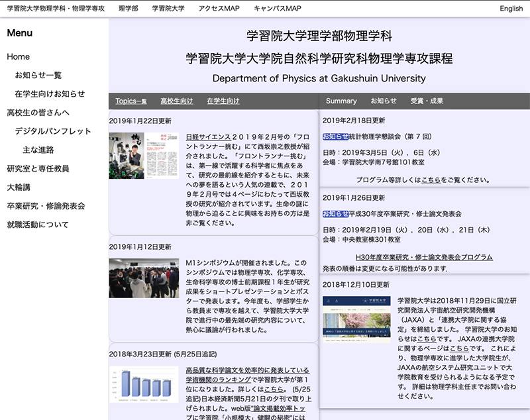Click お知らせ badge beside 平成30年度卒業研究

(x=336, y=214)
